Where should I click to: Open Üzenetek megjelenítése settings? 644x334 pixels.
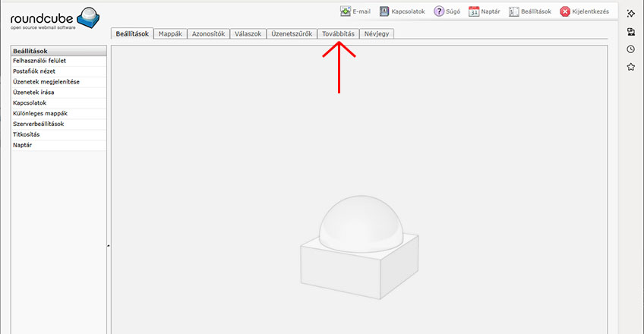click(58, 82)
